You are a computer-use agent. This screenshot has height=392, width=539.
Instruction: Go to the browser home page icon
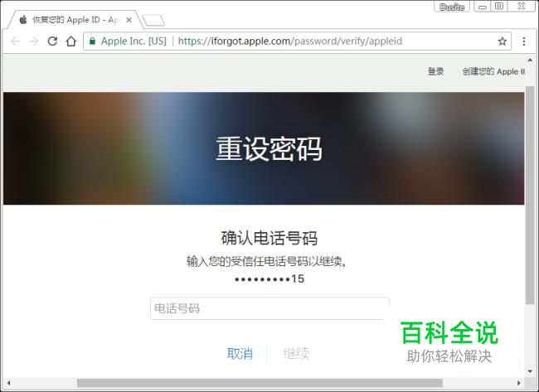[x=71, y=41]
